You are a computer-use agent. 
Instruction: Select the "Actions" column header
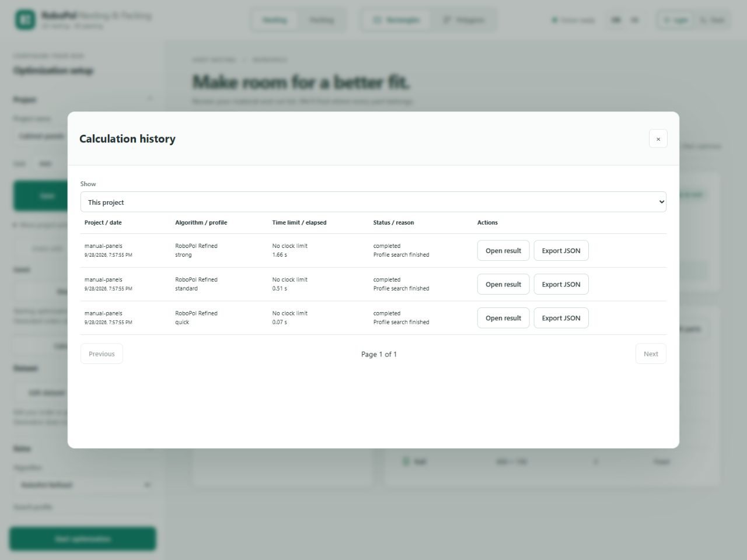487,223
